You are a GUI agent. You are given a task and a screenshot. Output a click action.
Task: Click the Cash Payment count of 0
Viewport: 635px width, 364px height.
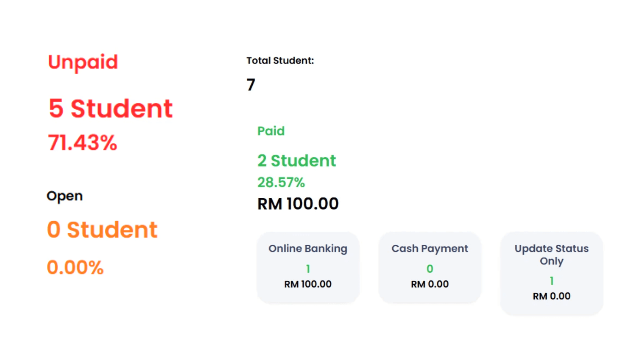click(x=430, y=269)
